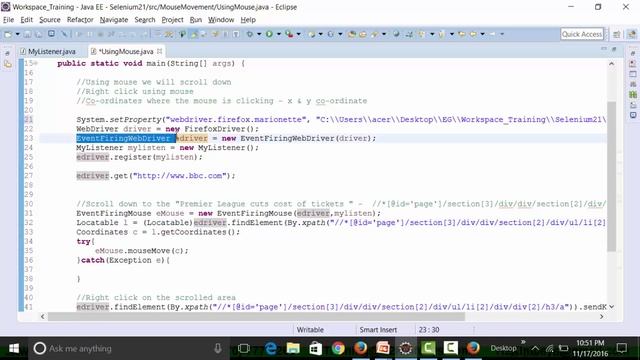This screenshot has height=360, width=640.
Task: Click the Quick Access search field
Action: [x=582, y=34]
